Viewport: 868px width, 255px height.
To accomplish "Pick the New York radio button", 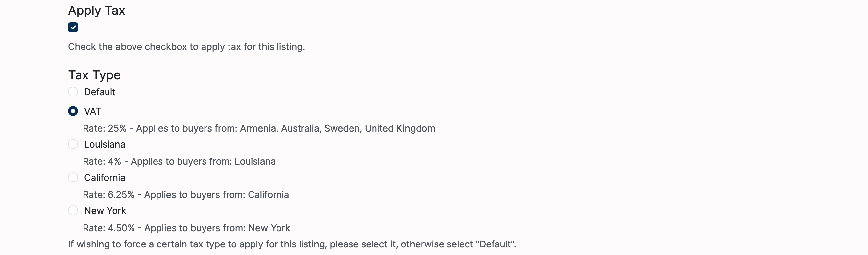I will pyautogui.click(x=73, y=211).
